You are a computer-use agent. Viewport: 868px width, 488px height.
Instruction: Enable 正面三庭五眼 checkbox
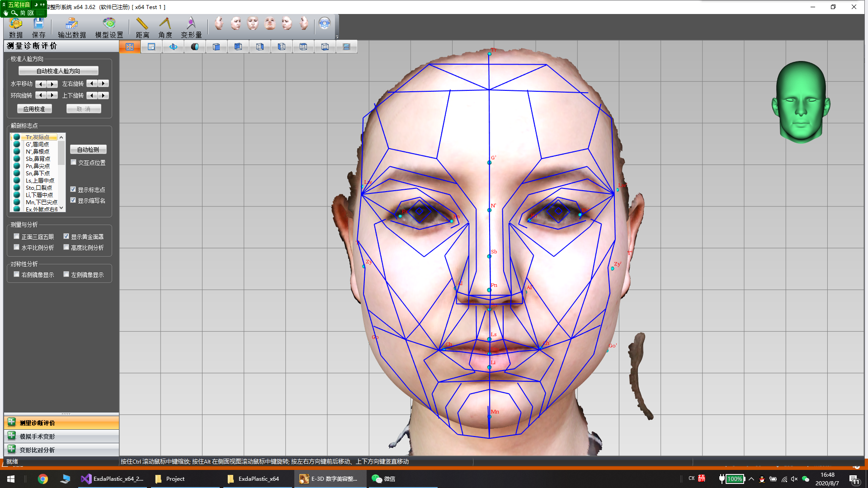[x=17, y=236]
